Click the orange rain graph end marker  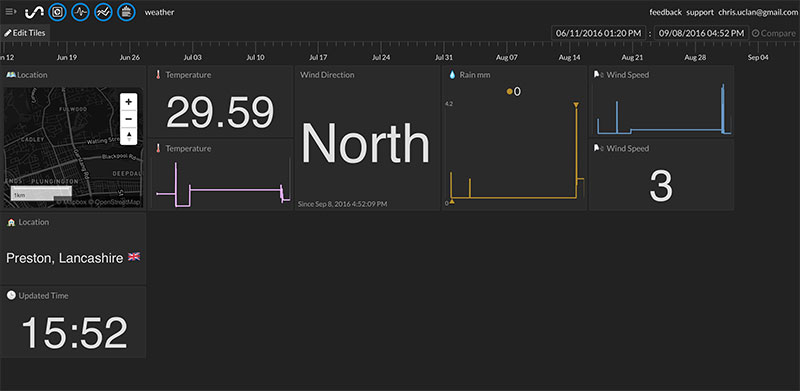(576, 105)
